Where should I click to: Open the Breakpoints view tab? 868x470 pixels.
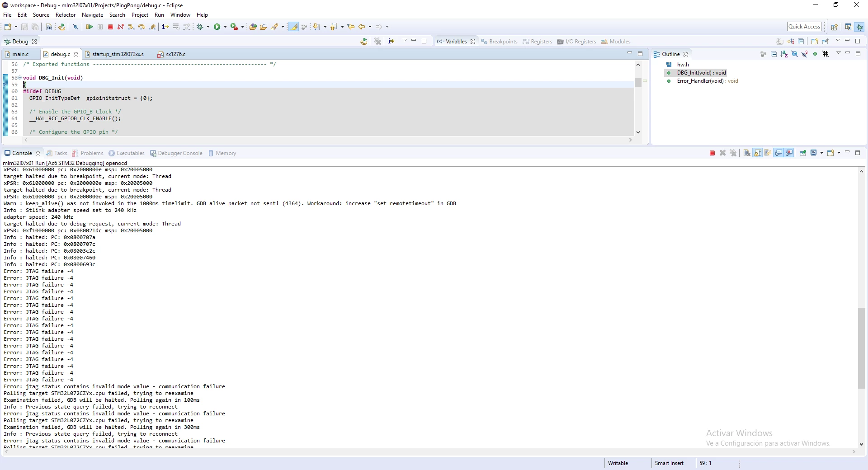click(x=499, y=42)
